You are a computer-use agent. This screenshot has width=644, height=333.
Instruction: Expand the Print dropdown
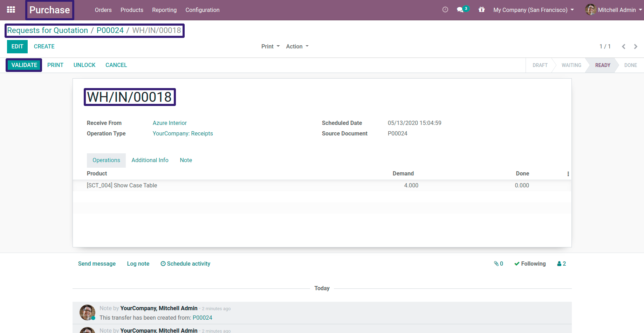tap(270, 46)
